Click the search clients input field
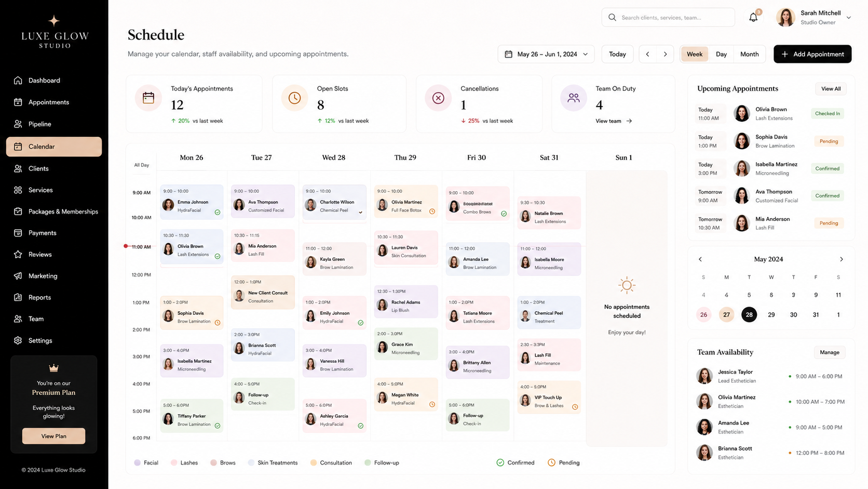Viewport: 868px width, 489px height. (668, 18)
